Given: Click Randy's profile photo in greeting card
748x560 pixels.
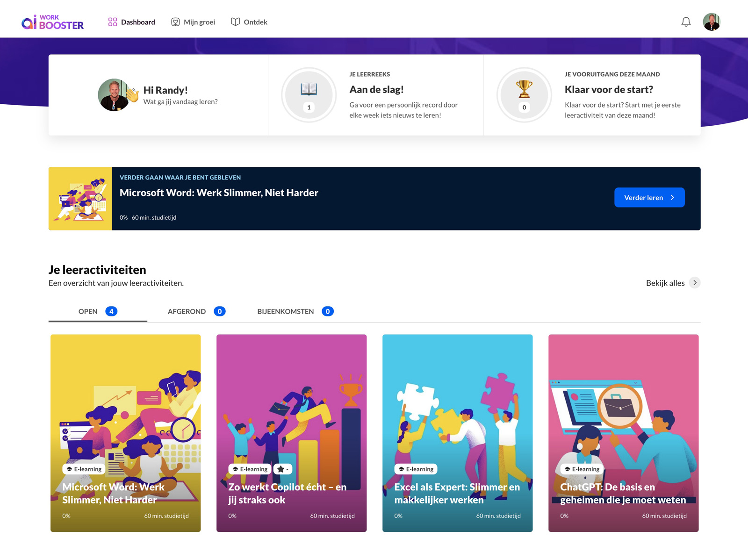Looking at the screenshot, I should pyautogui.click(x=113, y=95).
